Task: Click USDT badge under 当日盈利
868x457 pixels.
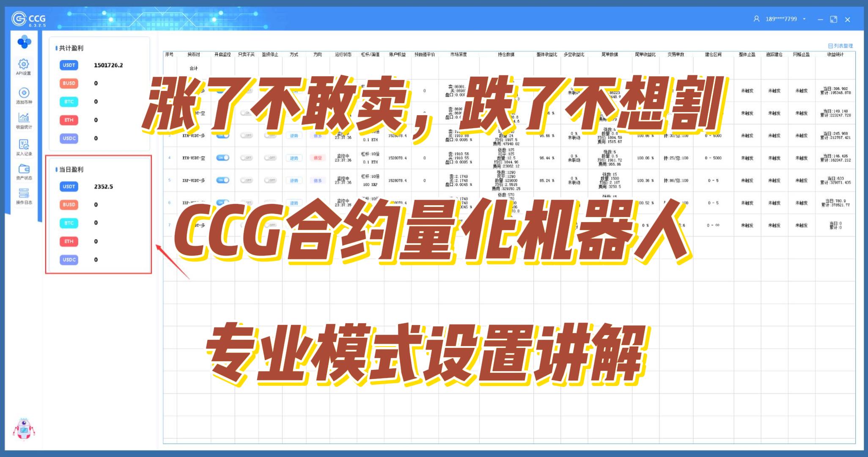Action: pyautogui.click(x=69, y=187)
